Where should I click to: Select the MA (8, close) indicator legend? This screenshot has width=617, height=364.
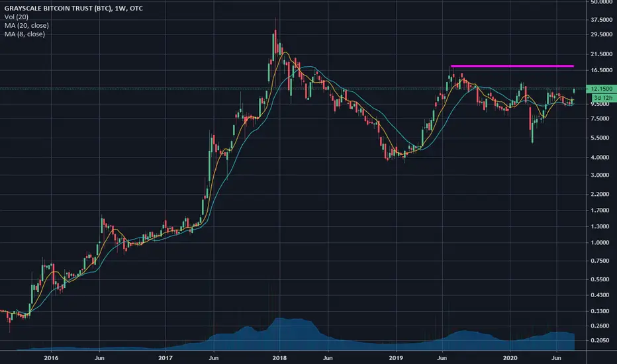click(24, 34)
